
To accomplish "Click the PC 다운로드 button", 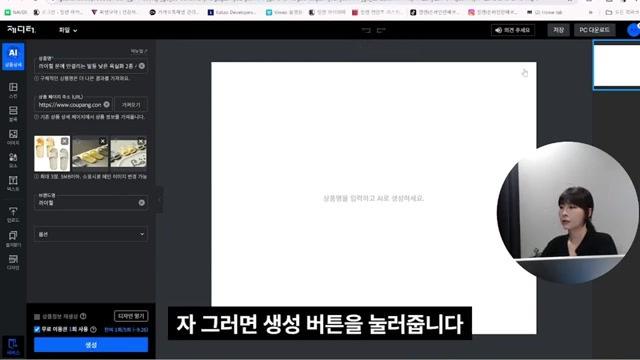I will tap(594, 30).
